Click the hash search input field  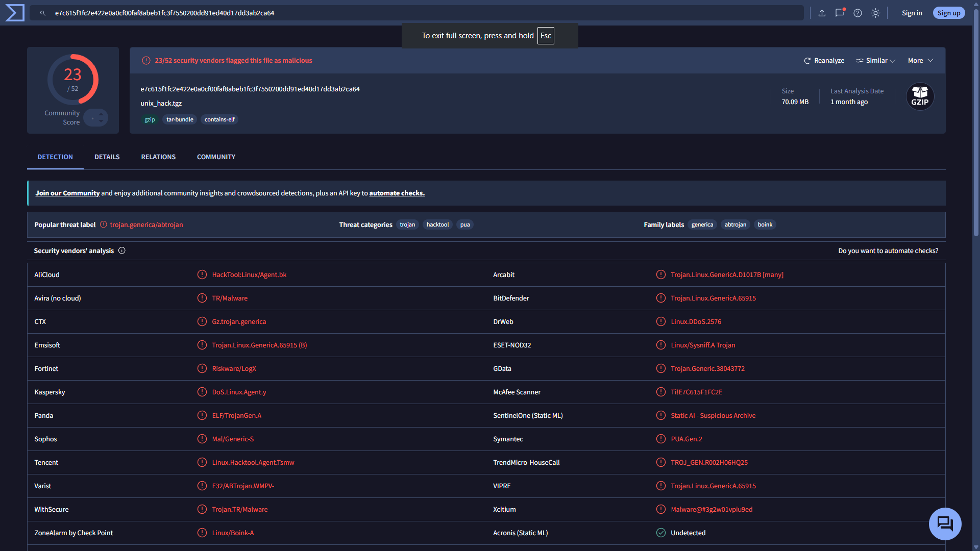416,13
